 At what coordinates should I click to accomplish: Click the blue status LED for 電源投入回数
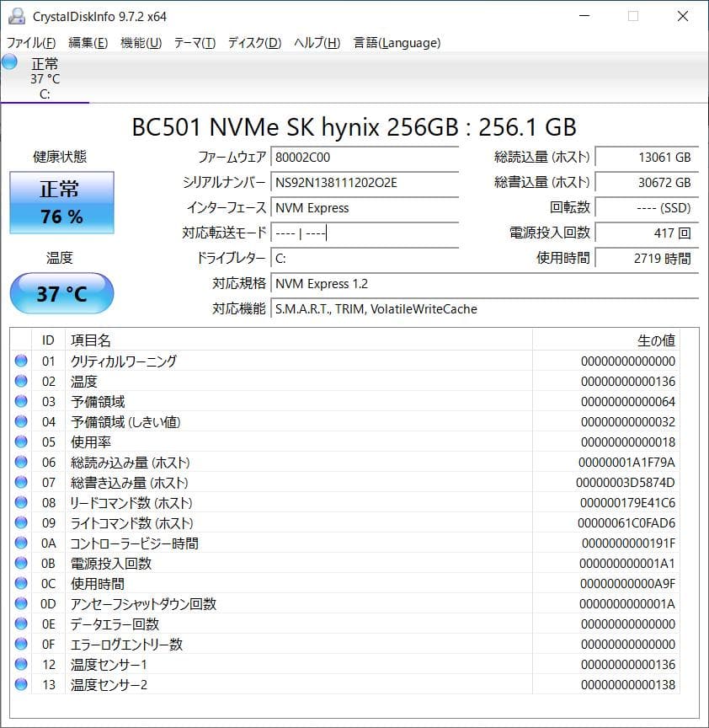click(x=20, y=564)
